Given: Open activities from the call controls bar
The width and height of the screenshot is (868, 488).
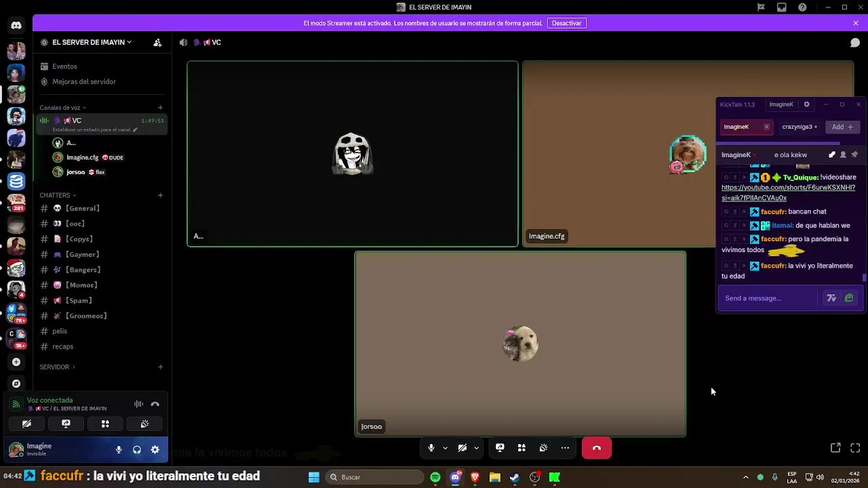Looking at the screenshot, I should coord(521,448).
